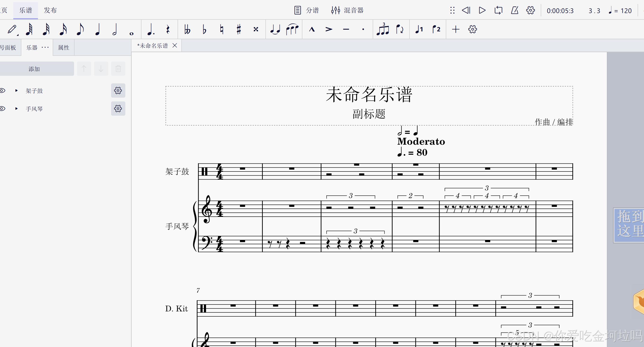Image resolution: width=644 pixels, height=347 pixels.
Task: Select the pencil note input tool
Action: tap(11, 29)
